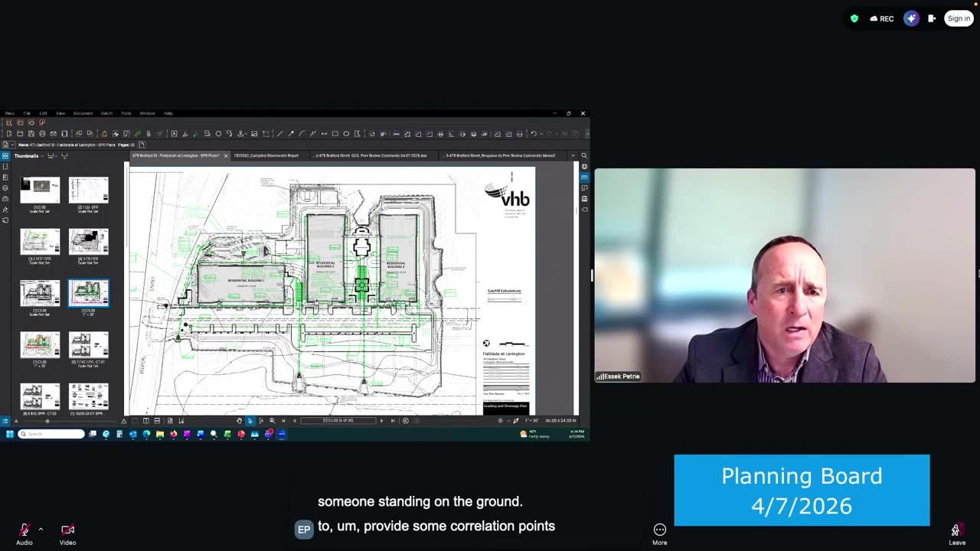Expand the Thumbnails panel title dropdown

coord(42,156)
